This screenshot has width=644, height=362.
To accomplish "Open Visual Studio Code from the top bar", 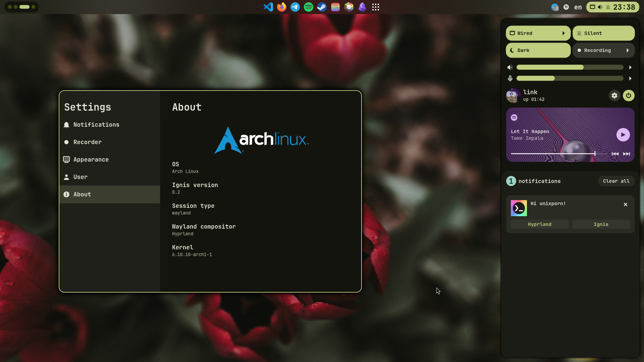I will click(268, 7).
